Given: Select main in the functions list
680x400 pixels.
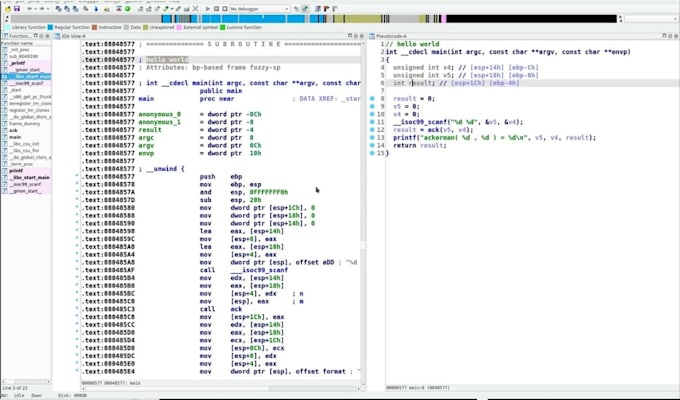Looking at the screenshot, I should [x=15, y=137].
